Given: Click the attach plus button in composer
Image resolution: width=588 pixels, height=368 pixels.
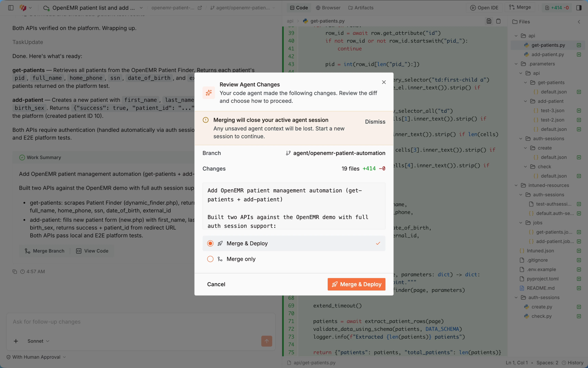Looking at the screenshot, I should coord(16,341).
